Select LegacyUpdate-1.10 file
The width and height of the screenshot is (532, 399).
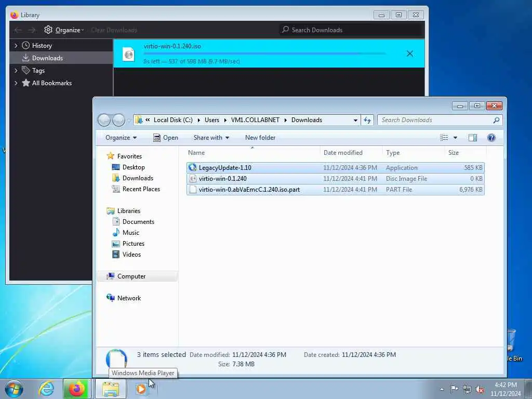pyautogui.click(x=335, y=168)
